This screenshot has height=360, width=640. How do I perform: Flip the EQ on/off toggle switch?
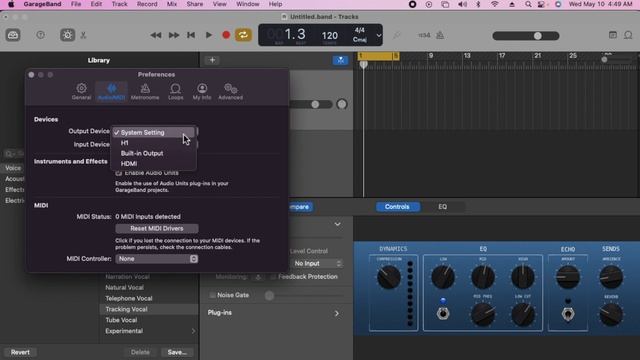pos(443,313)
